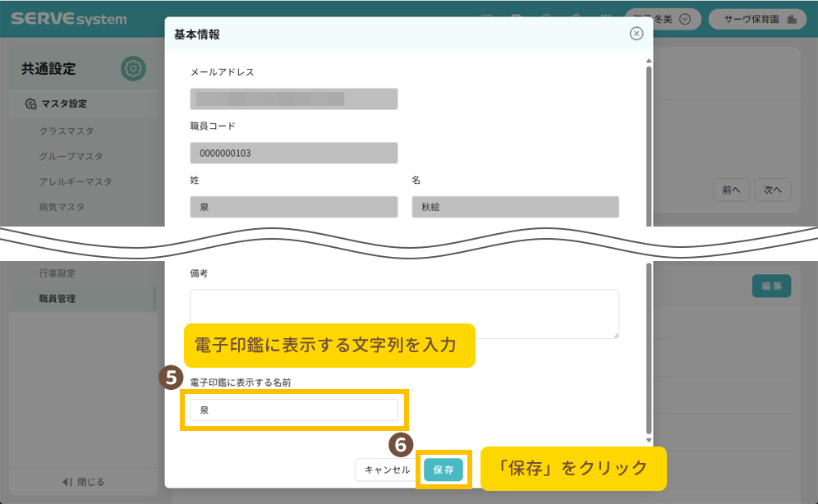This screenshot has width=818, height=504.
Task: Click the キャンセル button
Action: coord(387,470)
